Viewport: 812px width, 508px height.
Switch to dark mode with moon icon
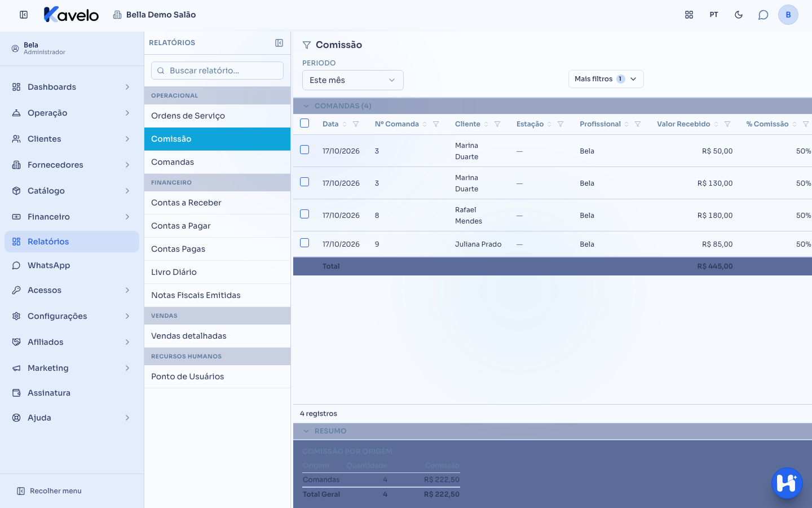[739, 15]
